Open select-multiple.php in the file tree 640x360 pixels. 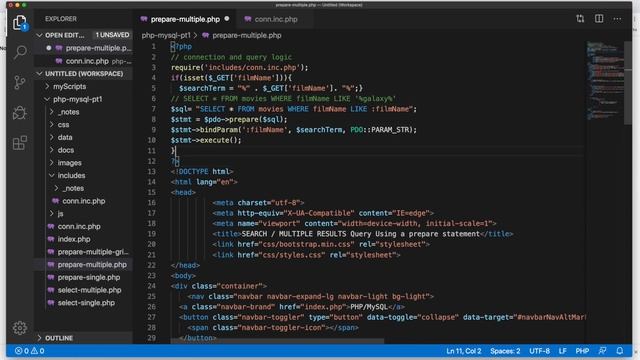pyautogui.click(x=89, y=290)
